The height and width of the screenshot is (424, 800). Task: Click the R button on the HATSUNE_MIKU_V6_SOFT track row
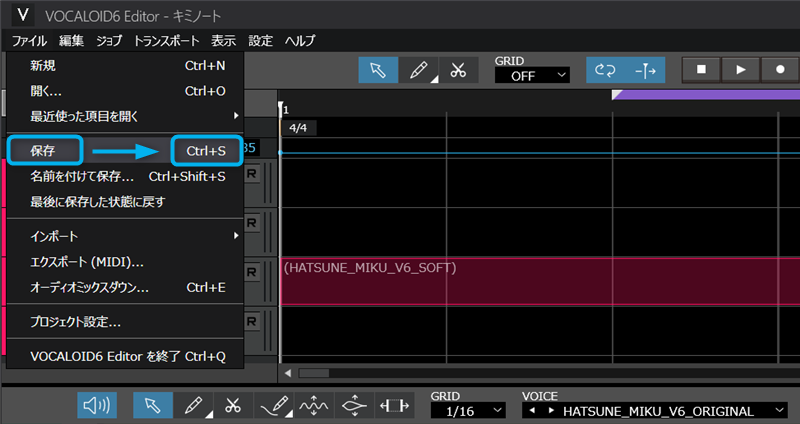coord(251,272)
